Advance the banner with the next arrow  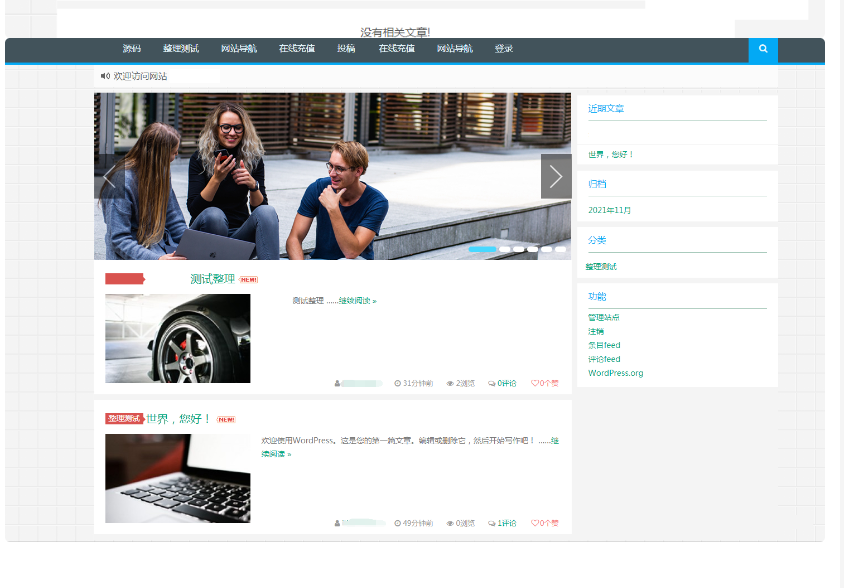tap(556, 176)
